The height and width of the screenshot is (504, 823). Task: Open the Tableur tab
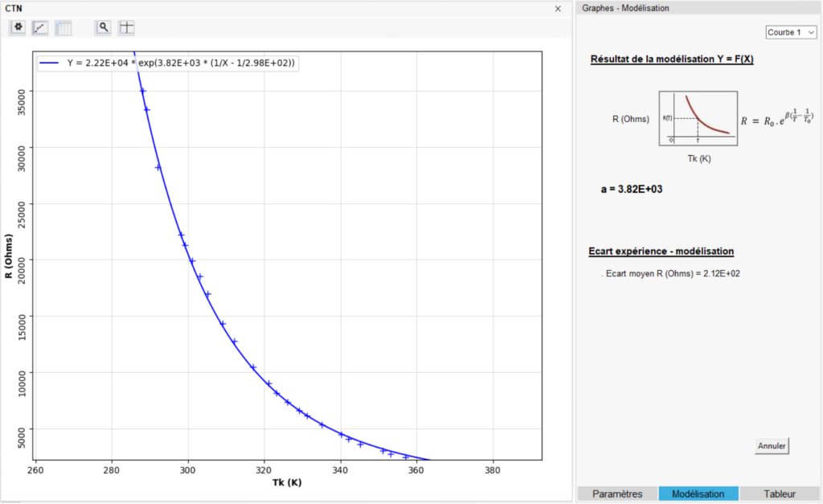pyautogui.click(x=780, y=494)
